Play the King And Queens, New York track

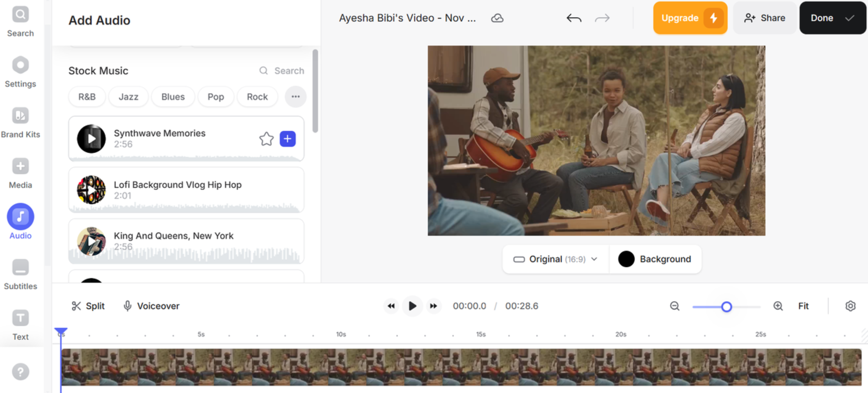pos(91,241)
